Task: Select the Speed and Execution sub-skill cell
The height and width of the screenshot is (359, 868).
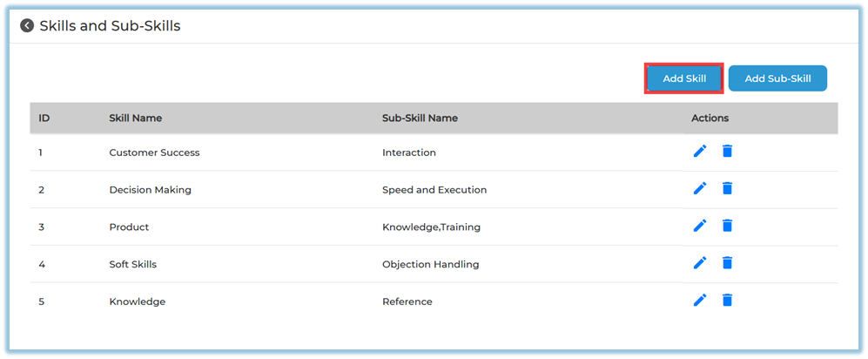Action: 434,190
